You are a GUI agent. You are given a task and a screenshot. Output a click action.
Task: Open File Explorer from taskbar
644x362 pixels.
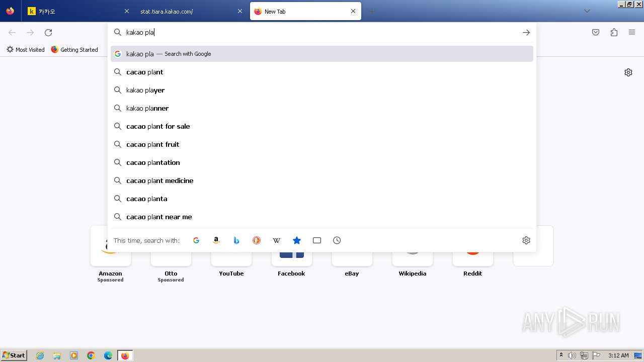click(x=57, y=355)
